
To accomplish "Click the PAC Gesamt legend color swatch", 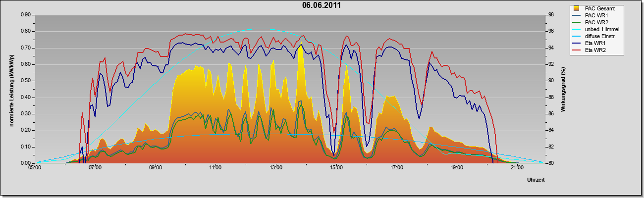I will [578, 8].
